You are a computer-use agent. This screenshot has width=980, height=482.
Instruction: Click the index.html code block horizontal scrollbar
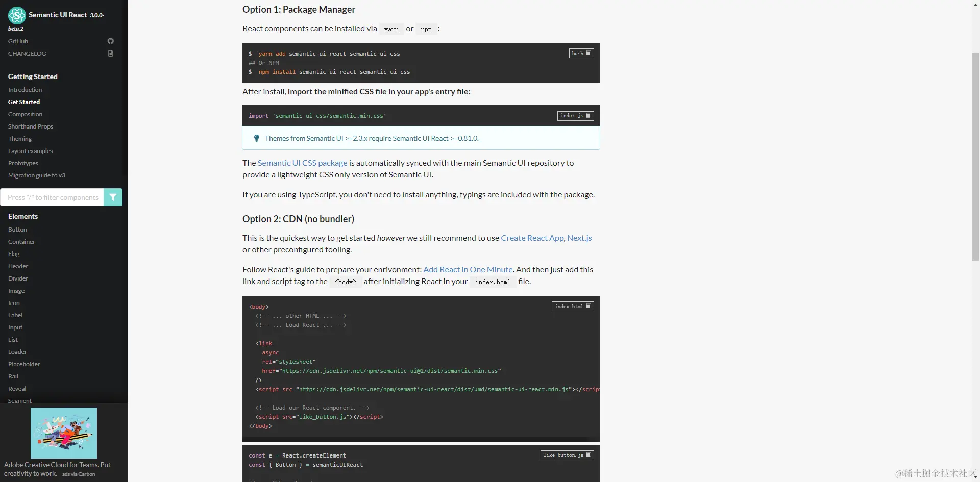click(416, 439)
